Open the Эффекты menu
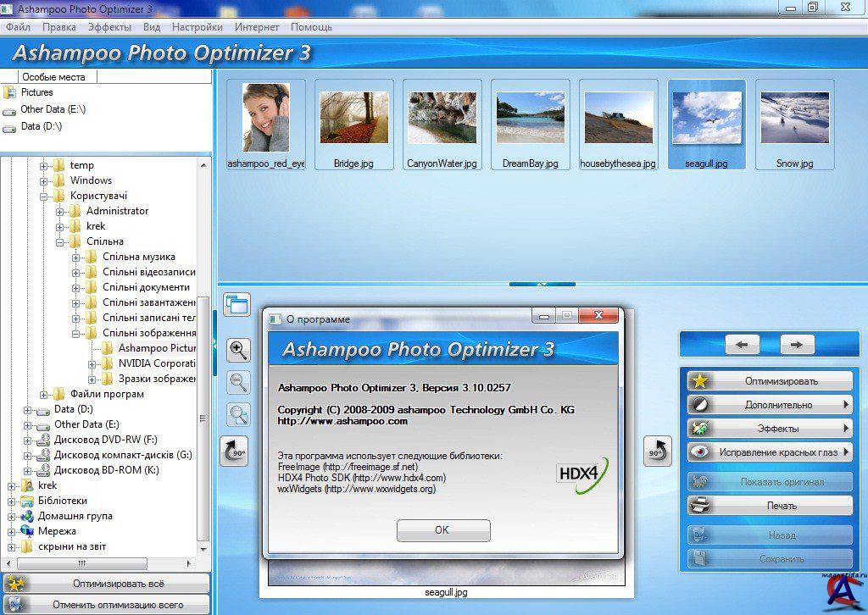Screen dimensions: 868x615 (x=109, y=27)
